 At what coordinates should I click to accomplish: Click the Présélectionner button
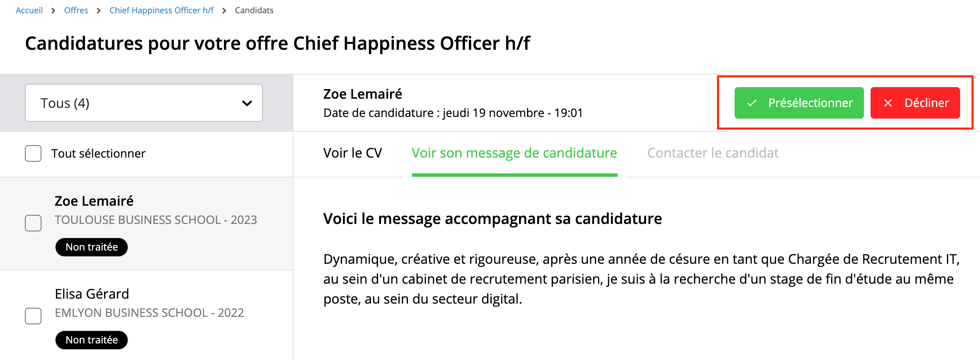[798, 102]
